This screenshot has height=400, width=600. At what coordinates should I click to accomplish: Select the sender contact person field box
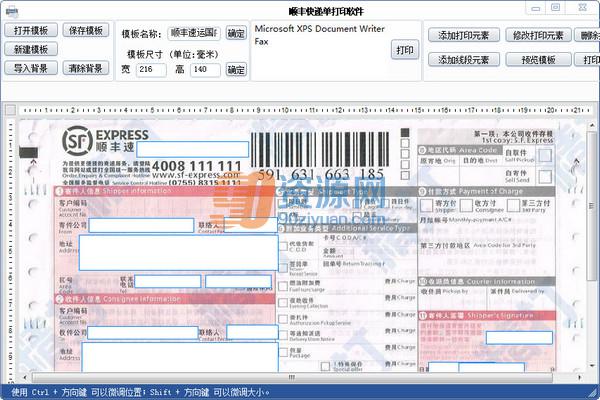(251, 225)
